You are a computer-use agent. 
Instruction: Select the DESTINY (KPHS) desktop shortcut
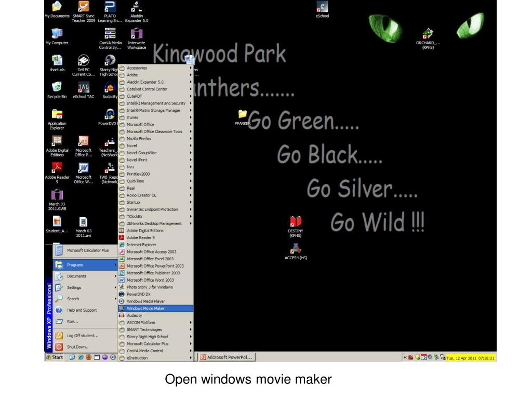pos(296,227)
